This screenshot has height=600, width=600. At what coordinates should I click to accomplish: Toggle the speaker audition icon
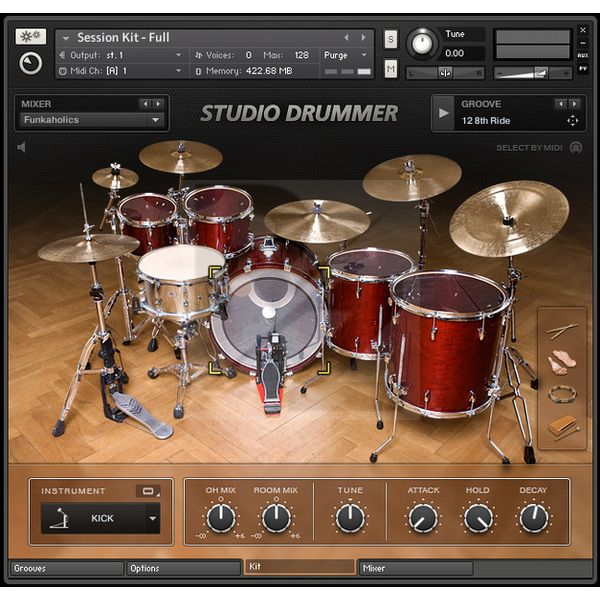click(x=21, y=147)
